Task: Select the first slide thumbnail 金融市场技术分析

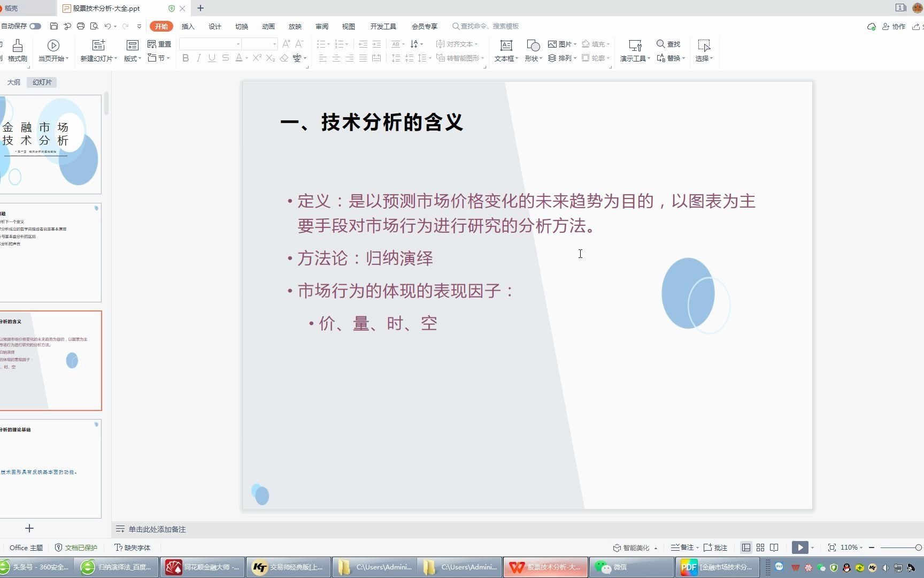Action: point(50,144)
